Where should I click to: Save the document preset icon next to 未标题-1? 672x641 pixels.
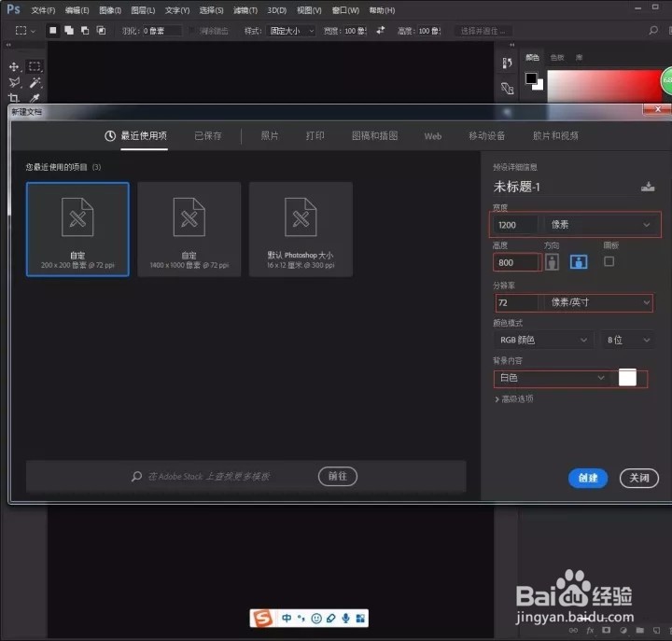coord(648,187)
